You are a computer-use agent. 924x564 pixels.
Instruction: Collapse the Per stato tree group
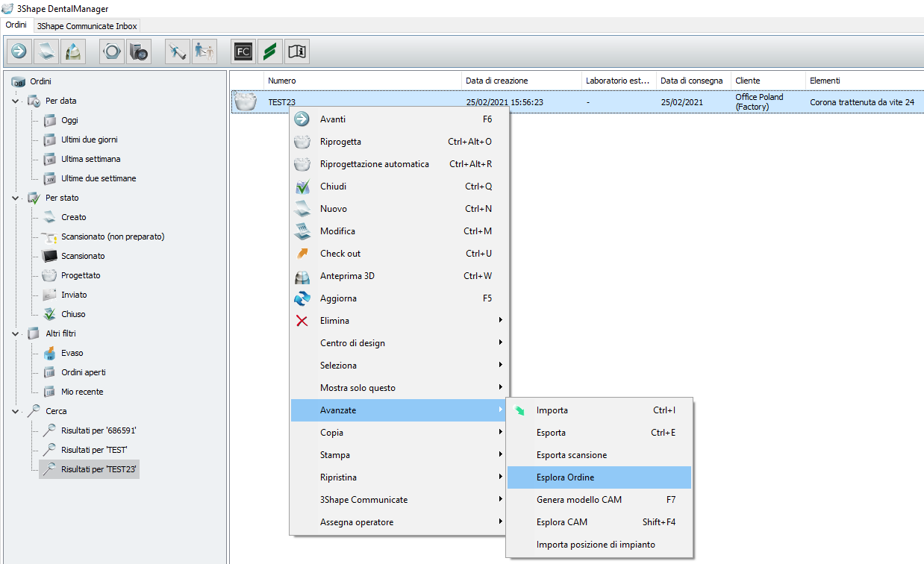click(x=16, y=198)
